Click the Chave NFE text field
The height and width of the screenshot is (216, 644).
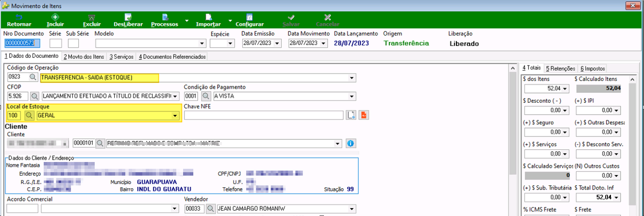(264, 115)
